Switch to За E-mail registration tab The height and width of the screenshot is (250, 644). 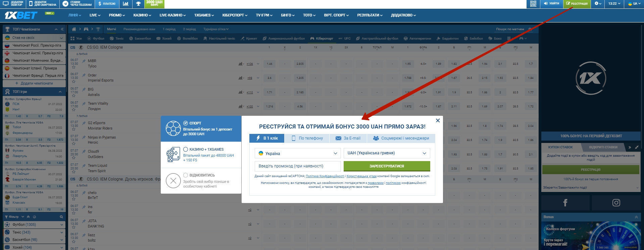(x=348, y=138)
